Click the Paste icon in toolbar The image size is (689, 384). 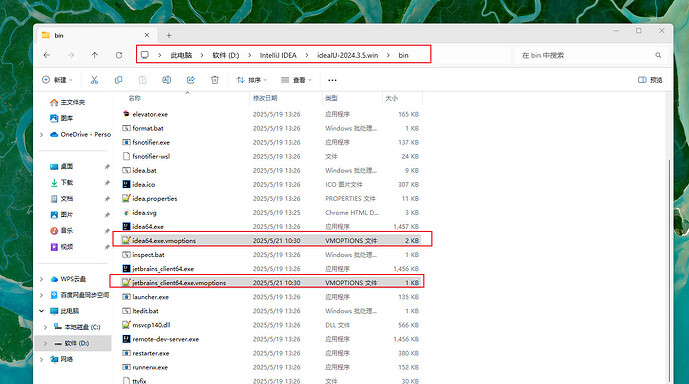pos(142,80)
